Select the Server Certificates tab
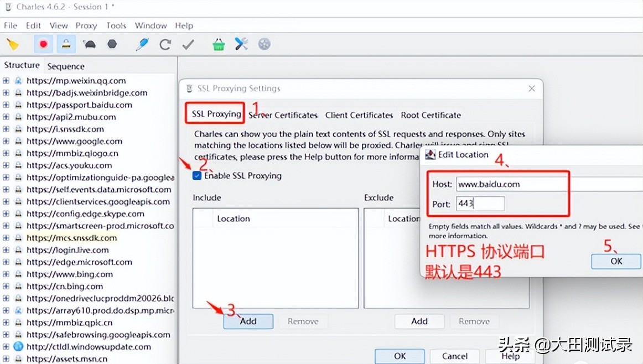The image size is (643, 364). click(x=283, y=115)
